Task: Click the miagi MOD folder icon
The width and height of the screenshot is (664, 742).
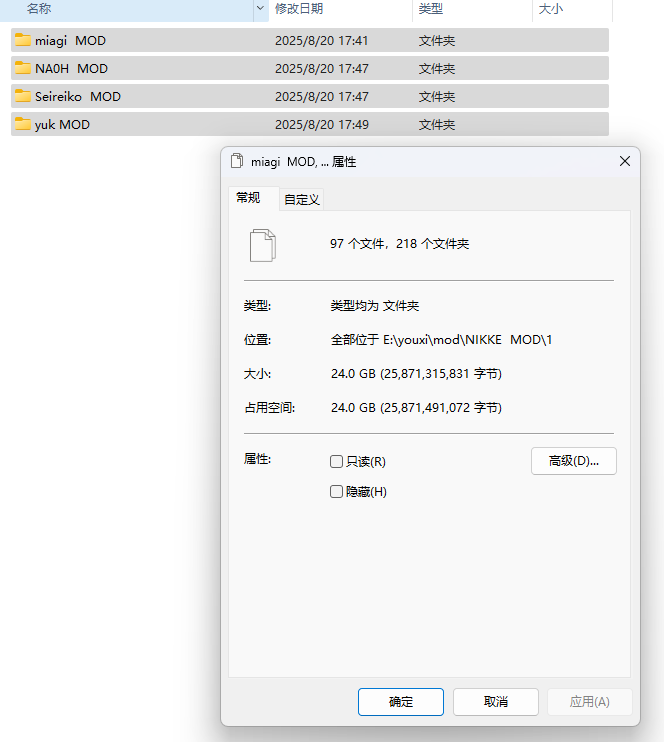Action: point(23,41)
